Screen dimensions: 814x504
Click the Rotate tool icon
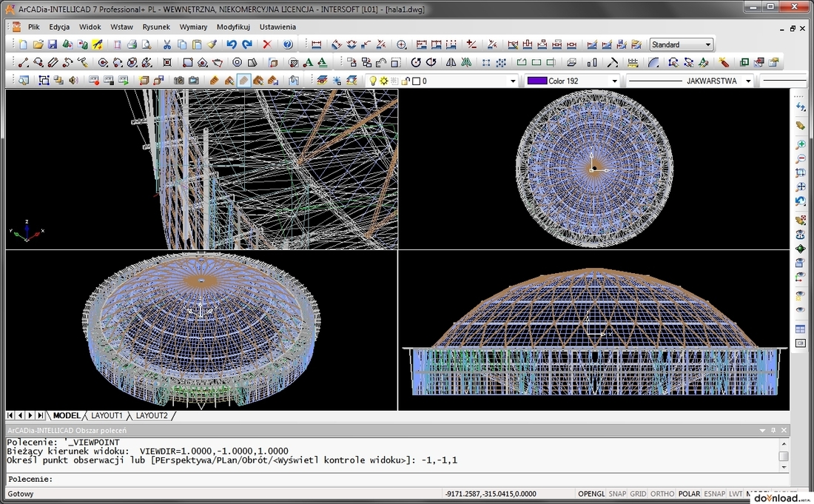tap(415, 63)
